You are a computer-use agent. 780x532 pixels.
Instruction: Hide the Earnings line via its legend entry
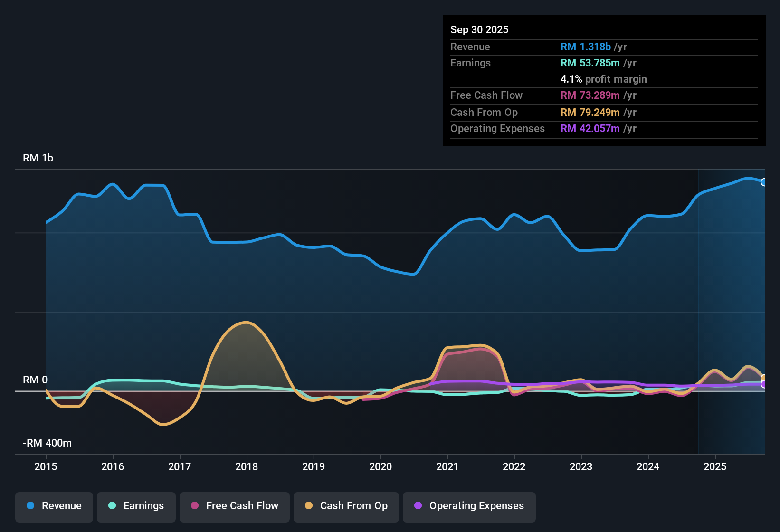tap(136, 506)
